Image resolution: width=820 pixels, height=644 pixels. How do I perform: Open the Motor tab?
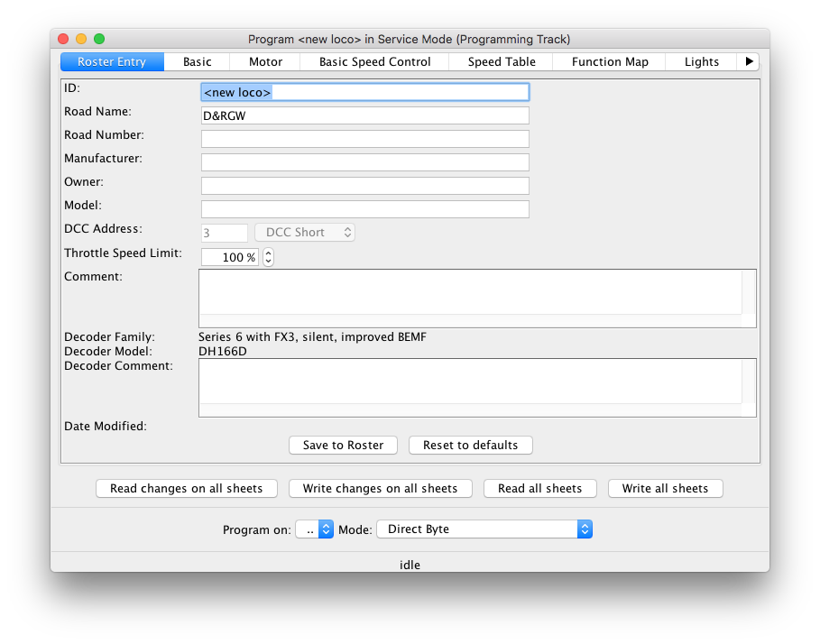pos(265,62)
